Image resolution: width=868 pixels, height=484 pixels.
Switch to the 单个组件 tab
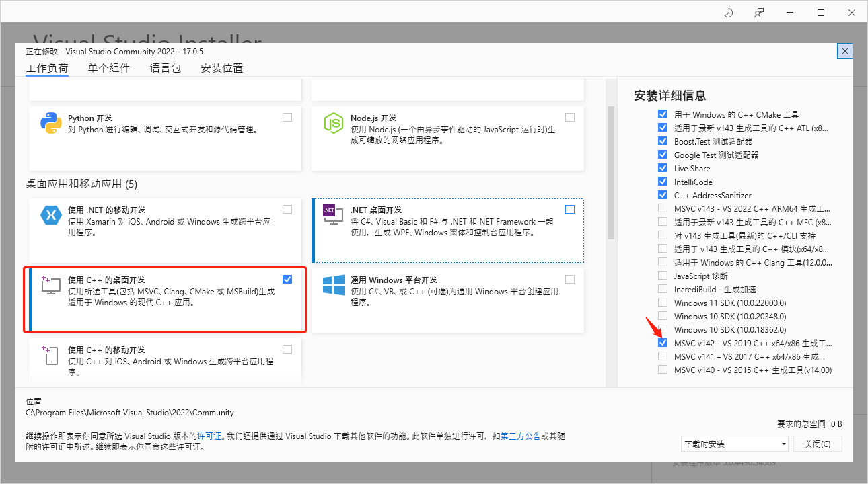point(108,67)
